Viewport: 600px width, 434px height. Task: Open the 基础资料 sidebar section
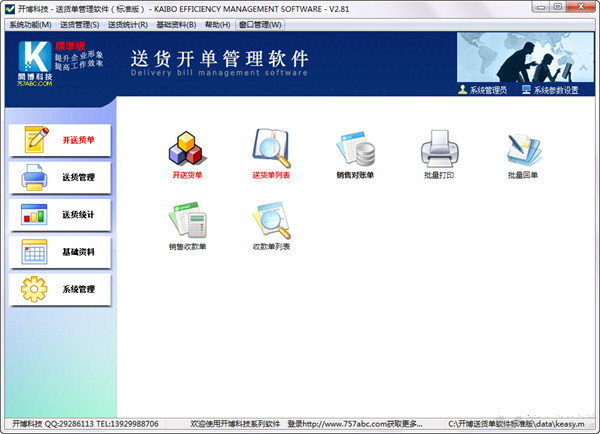click(x=59, y=252)
